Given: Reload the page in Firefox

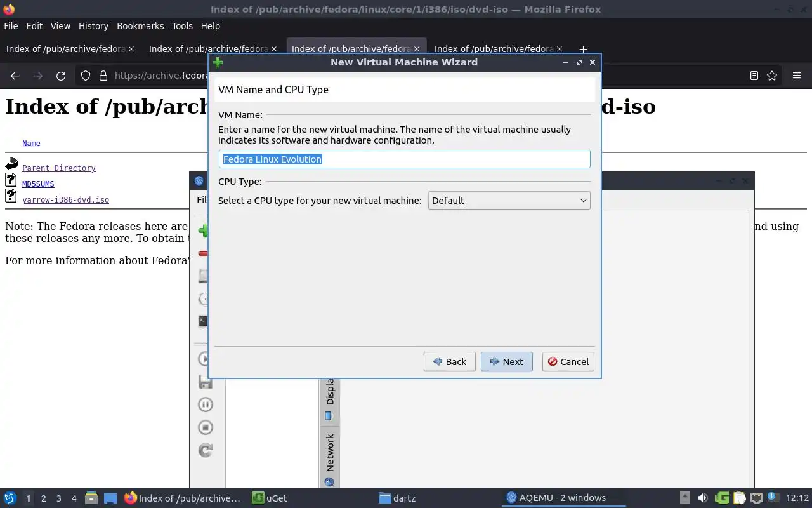Looking at the screenshot, I should tap(61, 76).
